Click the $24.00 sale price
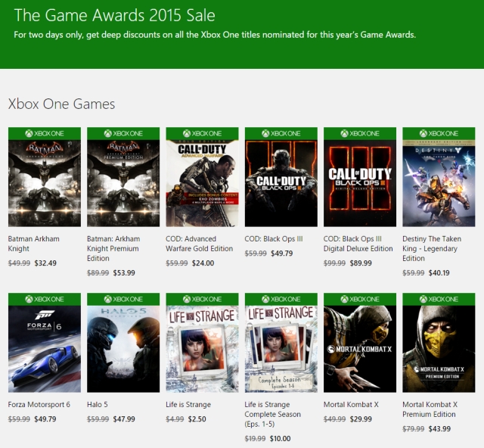This screenshot has width=484, height=448. pyautogui.click(x=203, y=263)
